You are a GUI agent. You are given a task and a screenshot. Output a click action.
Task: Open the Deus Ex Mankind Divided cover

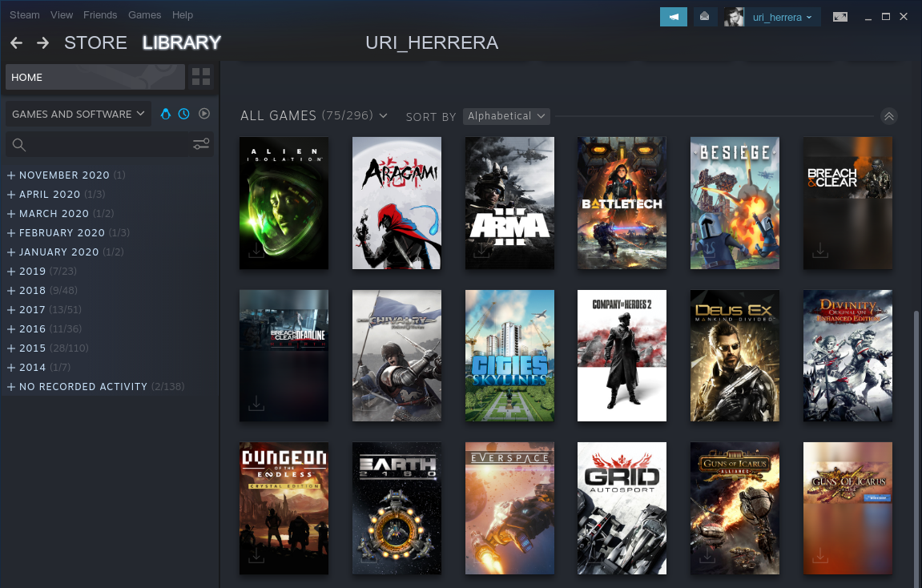point(735,356)
